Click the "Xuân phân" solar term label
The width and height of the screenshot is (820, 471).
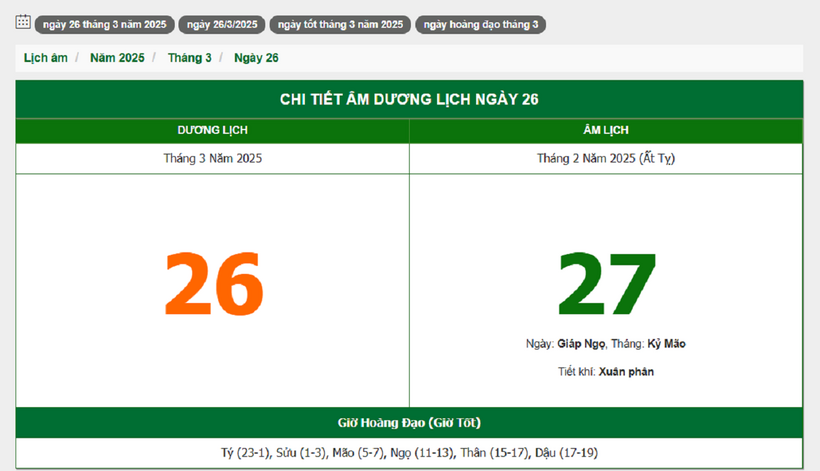pos(626,372)
